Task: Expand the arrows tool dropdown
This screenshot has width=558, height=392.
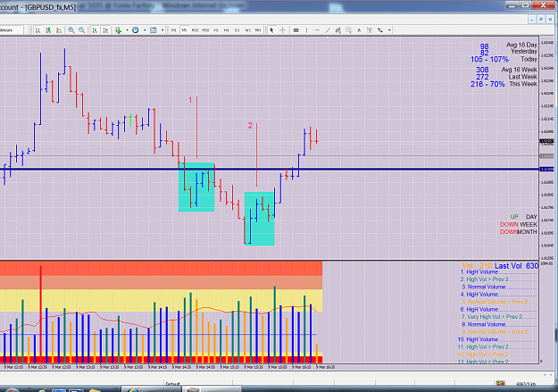Action: (389, 30)
